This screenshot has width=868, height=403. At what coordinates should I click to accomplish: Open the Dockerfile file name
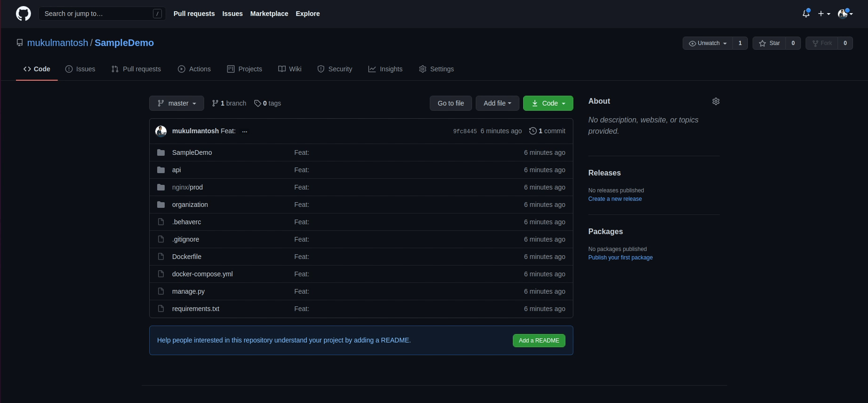pyautogui.click(x=187, y=257)
